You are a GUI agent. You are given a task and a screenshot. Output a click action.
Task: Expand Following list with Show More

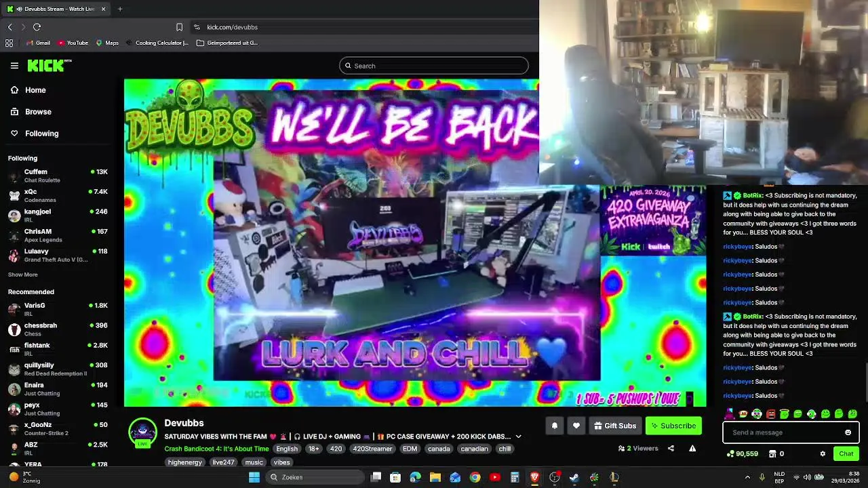[x=23, y=274]
